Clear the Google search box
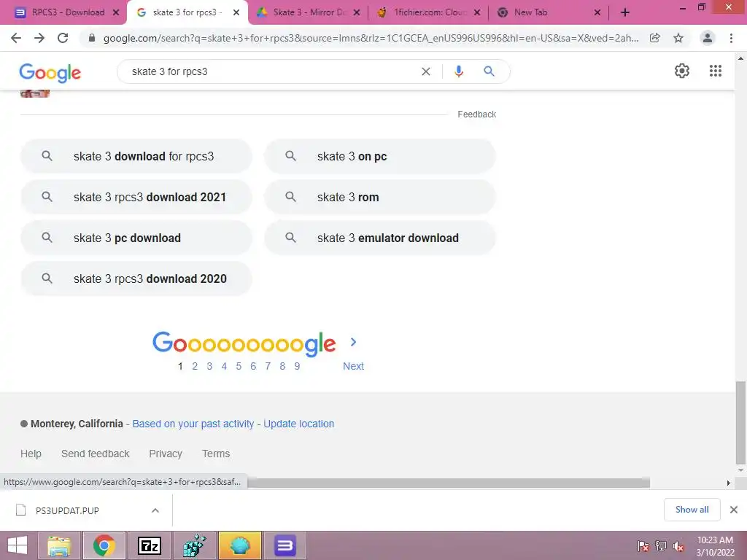This screenshot has height=560, width=747. point(426,71)
